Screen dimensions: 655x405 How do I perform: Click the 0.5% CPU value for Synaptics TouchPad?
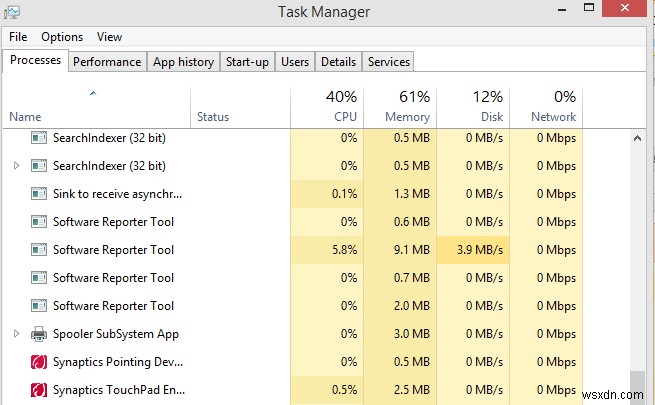(345, 390)
